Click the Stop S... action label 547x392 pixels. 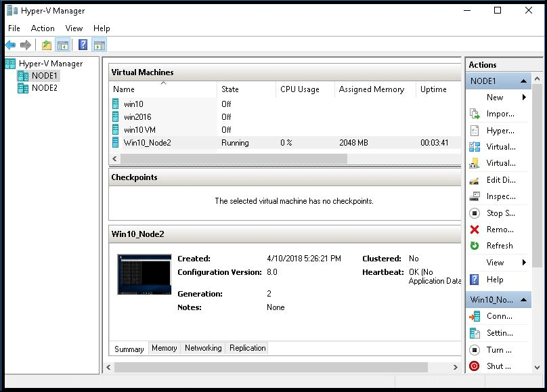click(x=500, y=213)
